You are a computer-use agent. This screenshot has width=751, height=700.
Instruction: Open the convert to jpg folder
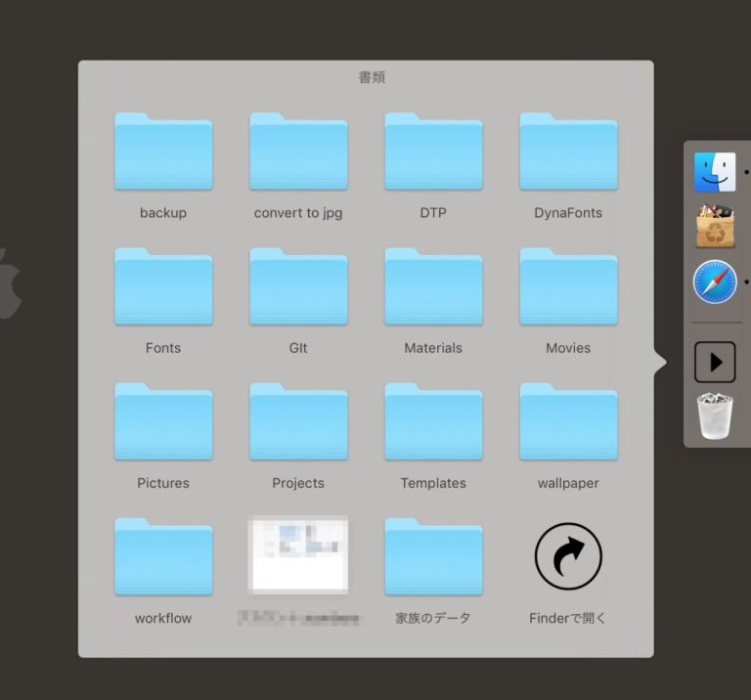click(298, 153)
